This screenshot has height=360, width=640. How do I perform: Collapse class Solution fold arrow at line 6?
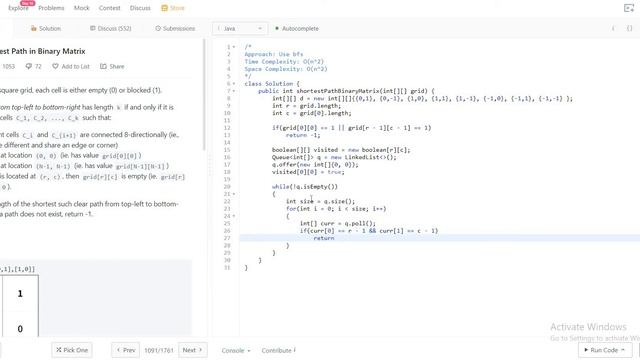(234, 84)
